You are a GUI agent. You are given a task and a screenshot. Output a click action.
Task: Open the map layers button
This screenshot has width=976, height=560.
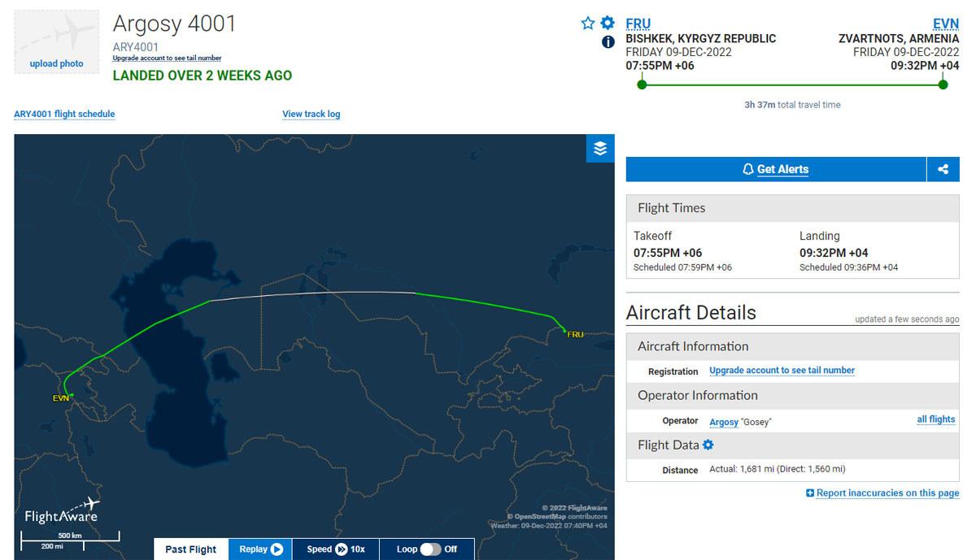[x=600, y=148]
